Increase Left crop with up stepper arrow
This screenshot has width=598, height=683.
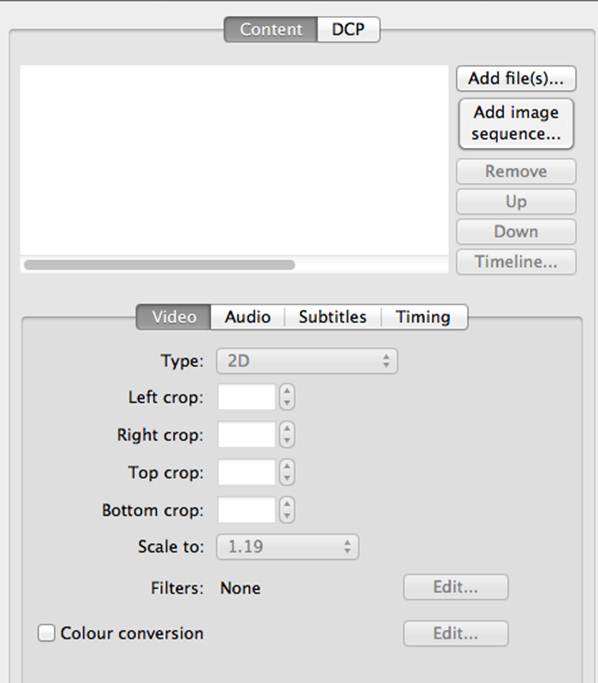coord(287,391)
